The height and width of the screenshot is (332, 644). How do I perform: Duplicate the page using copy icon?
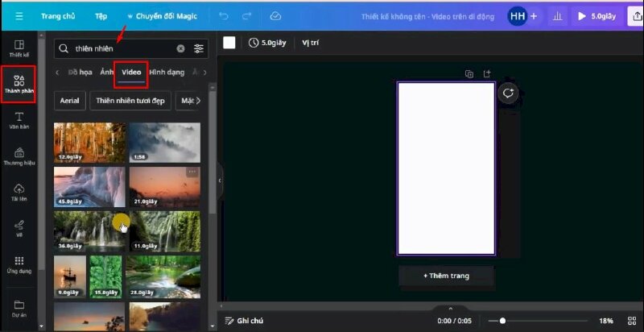(x=469, y=74)
